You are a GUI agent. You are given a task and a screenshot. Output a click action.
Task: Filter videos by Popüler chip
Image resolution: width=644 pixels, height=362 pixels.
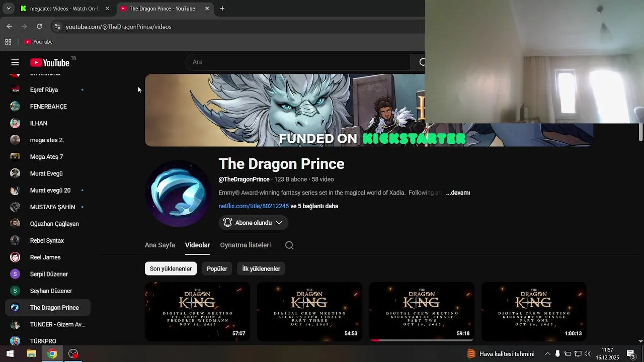217,268
